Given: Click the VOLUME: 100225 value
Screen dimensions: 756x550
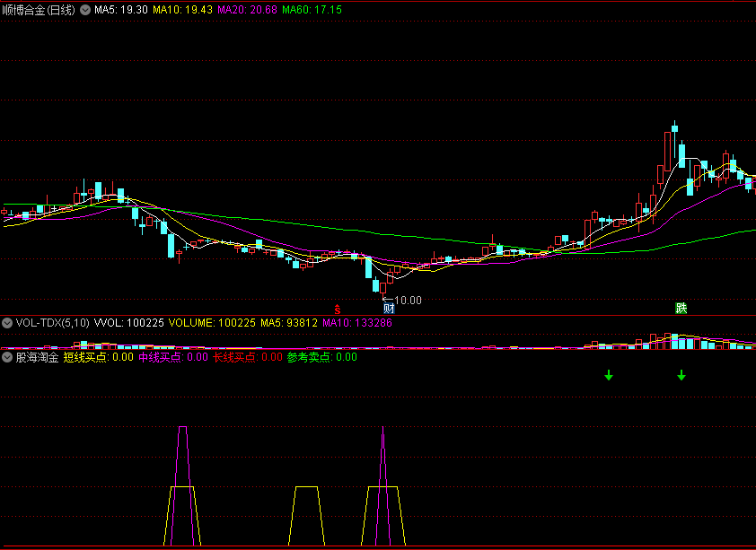Looking at the screenshot, I should (x=212, y=323).
